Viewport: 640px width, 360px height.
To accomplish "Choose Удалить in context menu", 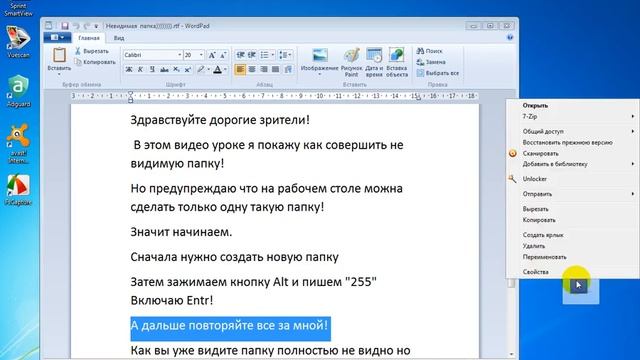I will point(573,246).
